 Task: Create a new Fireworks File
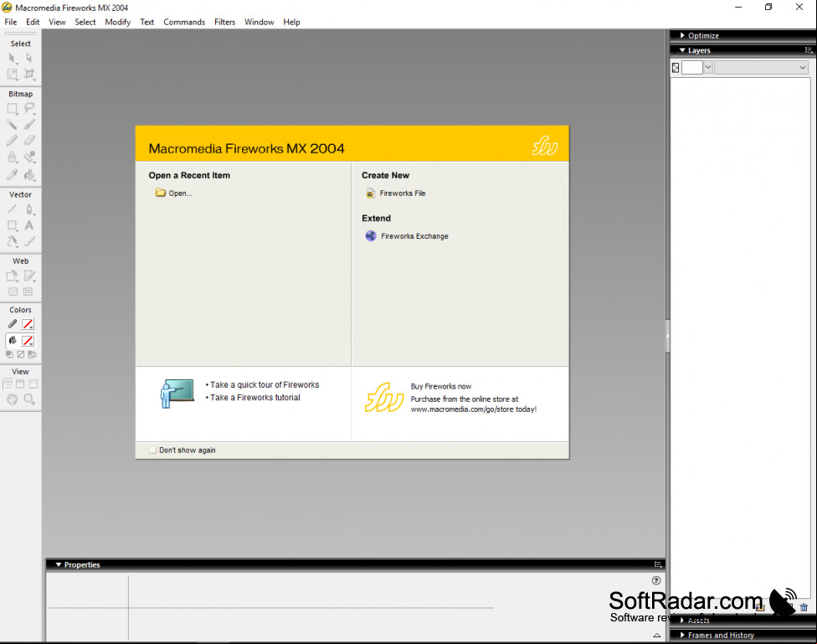(396, 193)
